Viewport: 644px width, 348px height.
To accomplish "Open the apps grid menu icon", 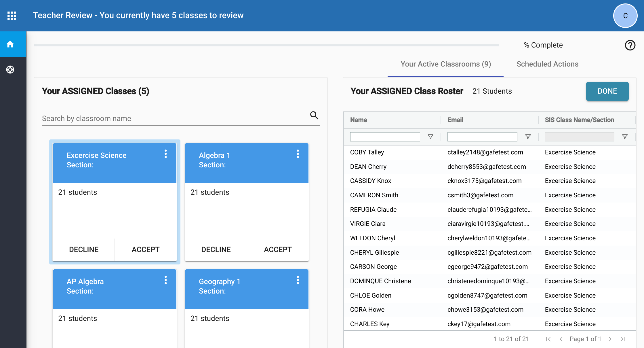I will (x=12, y=16).
